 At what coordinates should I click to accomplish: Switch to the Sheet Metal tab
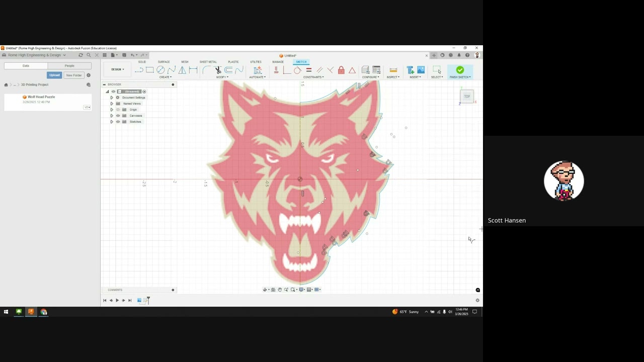coord(208,62)
